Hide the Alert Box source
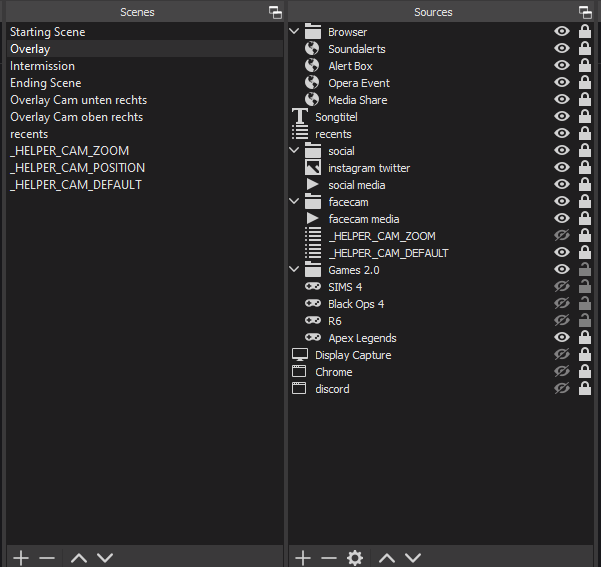Screen dimensions: 601x567 (563, 66)
